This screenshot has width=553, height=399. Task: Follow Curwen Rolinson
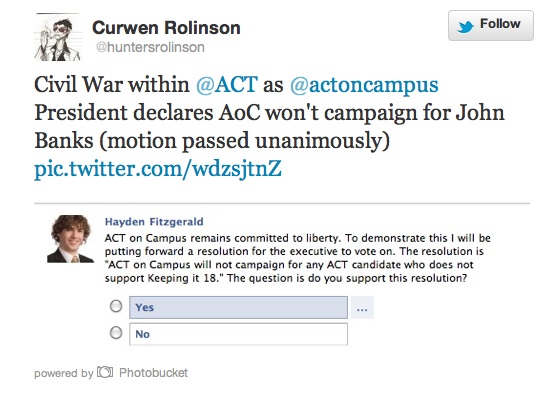click(x=491, y=25)
